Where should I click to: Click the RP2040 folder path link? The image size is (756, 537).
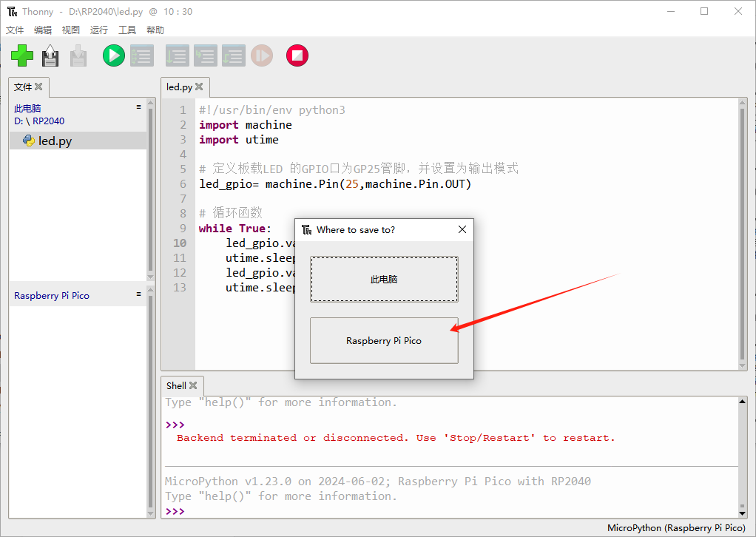tap(49, 121)
